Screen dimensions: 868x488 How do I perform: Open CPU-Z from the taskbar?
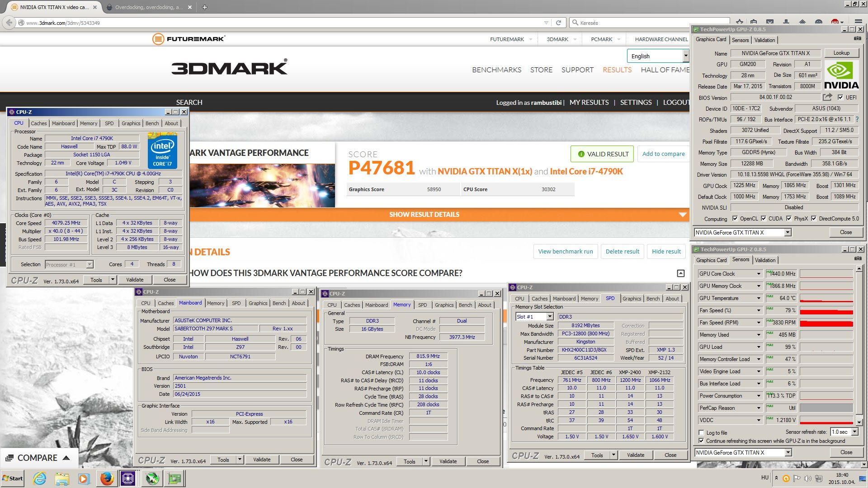click(x=128, y=478)
